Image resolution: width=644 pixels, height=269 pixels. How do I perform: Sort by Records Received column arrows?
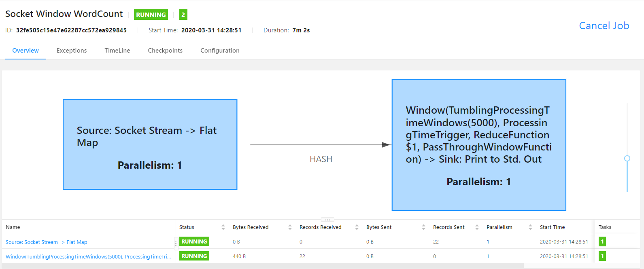point(357,227)
